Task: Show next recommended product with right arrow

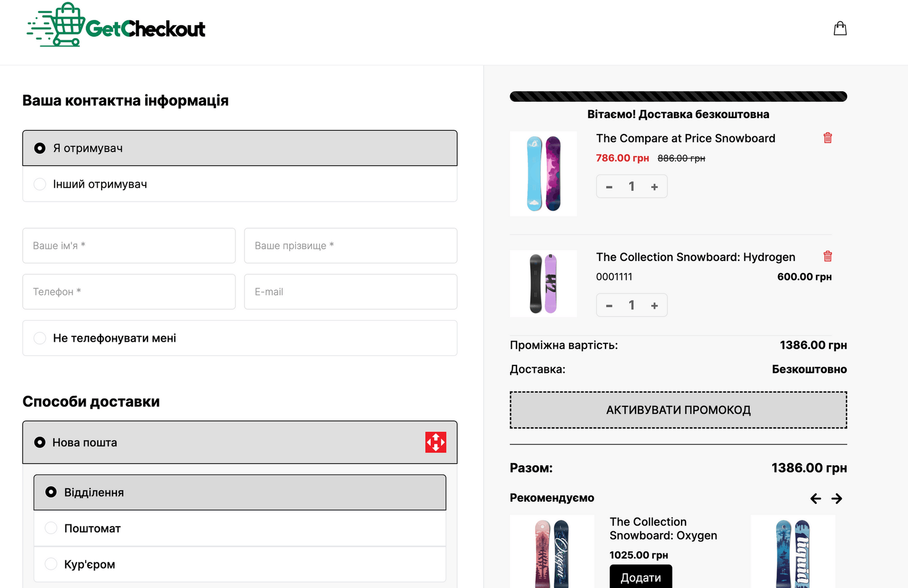Action: (x=836, y=498)
